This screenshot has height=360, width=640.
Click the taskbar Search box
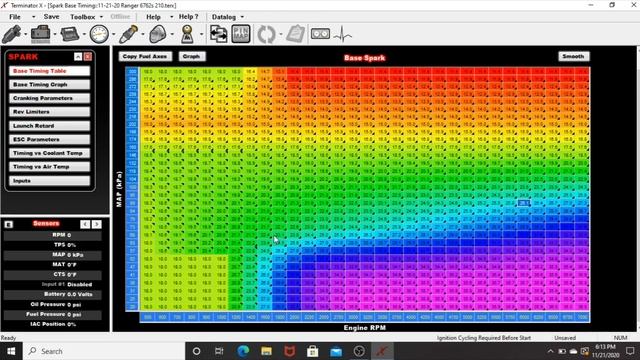pos(104,351)
